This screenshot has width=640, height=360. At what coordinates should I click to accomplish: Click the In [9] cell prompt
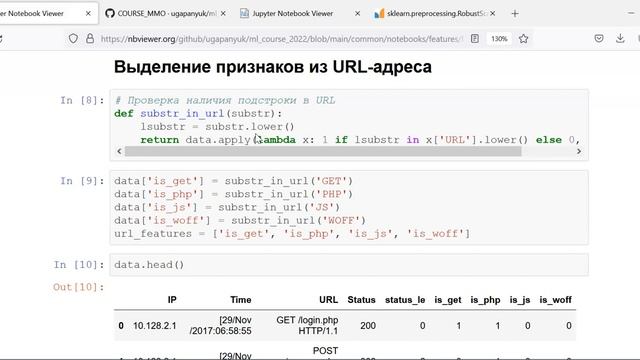coord(82,181)
